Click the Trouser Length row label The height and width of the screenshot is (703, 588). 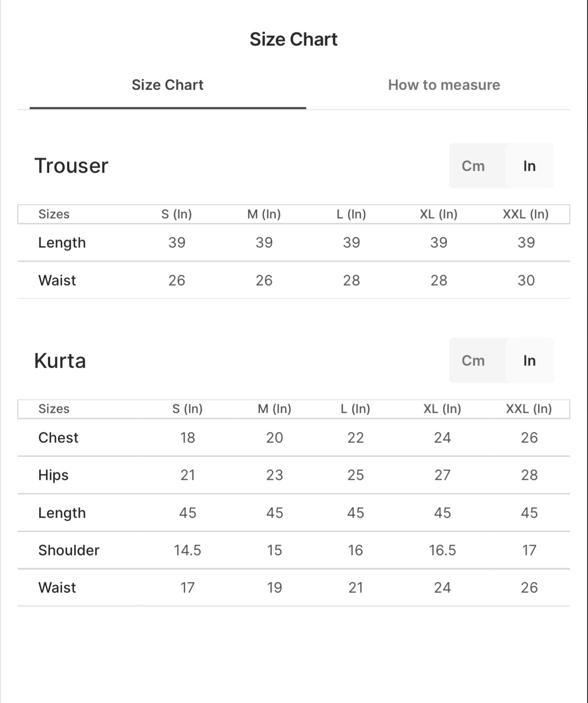coord(62,243)
